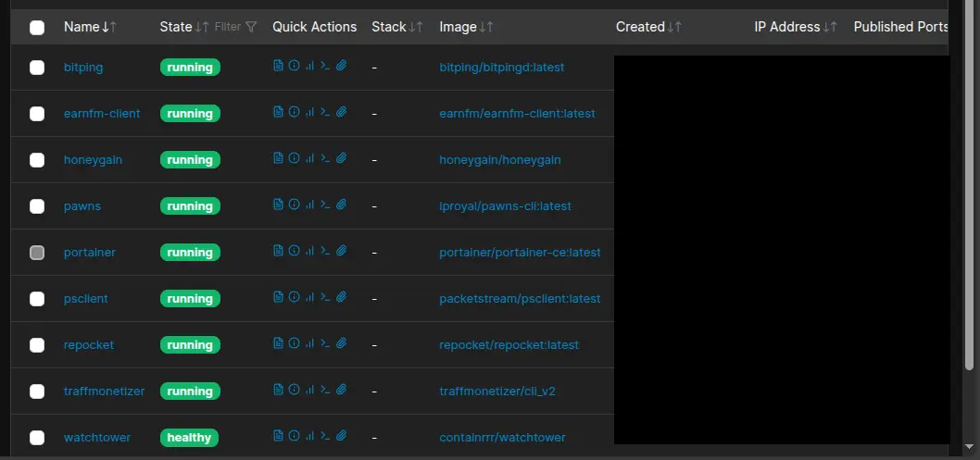Check the traffmonetizer row checkbox
Viewport: 980px width, 460px height.
[x=37, y=392]
